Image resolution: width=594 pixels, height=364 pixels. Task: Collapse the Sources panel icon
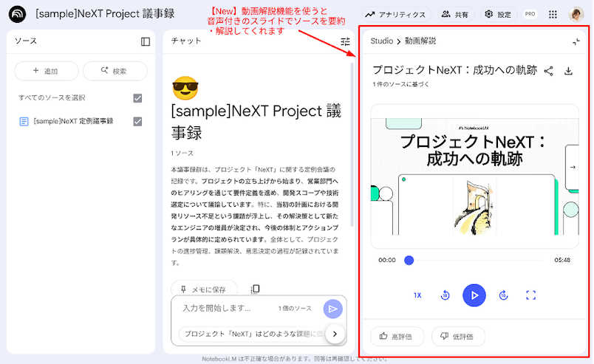click(146, 41)
